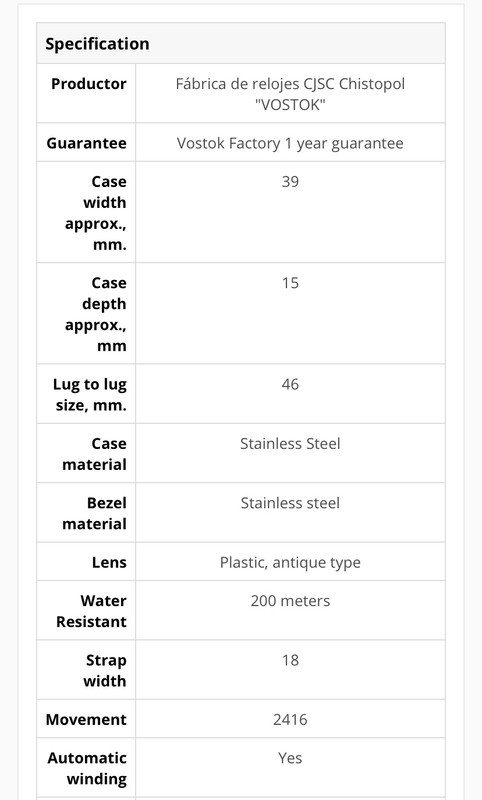This screenshot has width=482, height=800.
Task: Select the Productor row label
Action: pyautogui.click(x=88, y=84)
